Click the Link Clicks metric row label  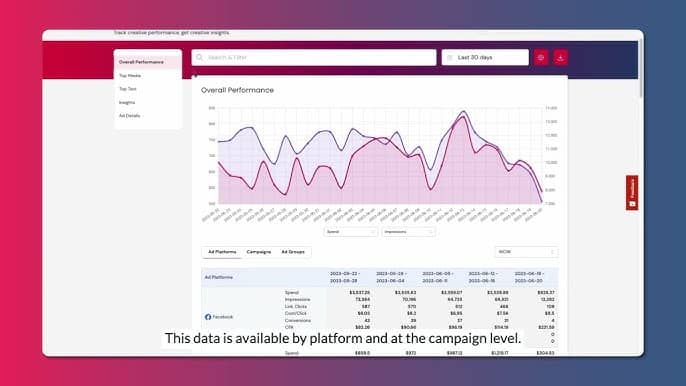point(296,306)
